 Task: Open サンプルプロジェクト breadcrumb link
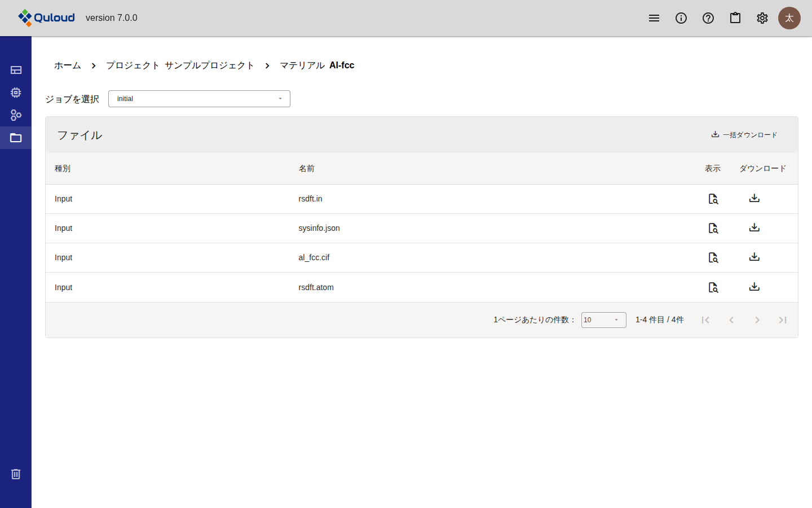pos(210,65)
